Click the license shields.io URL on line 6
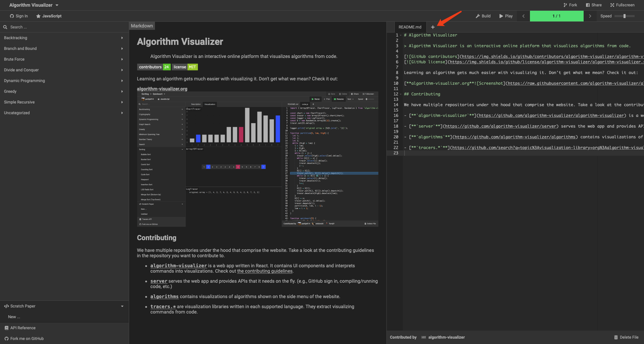Viewport: 644px width, 344px height. click(547, 62)
